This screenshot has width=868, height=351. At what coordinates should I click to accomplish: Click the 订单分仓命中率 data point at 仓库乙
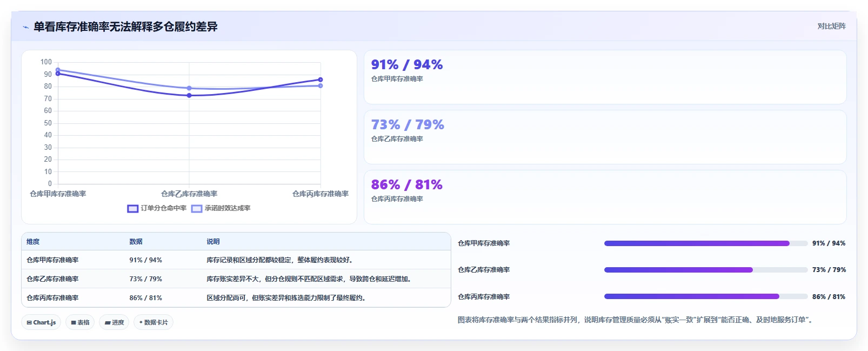189,95
